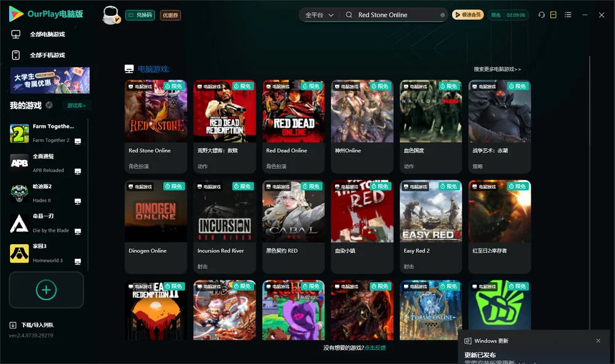Select 全部手机游戏 in sidebar
Image resolution: width=615 pixels, height=364 pixels.
click(x=47, y=55)
